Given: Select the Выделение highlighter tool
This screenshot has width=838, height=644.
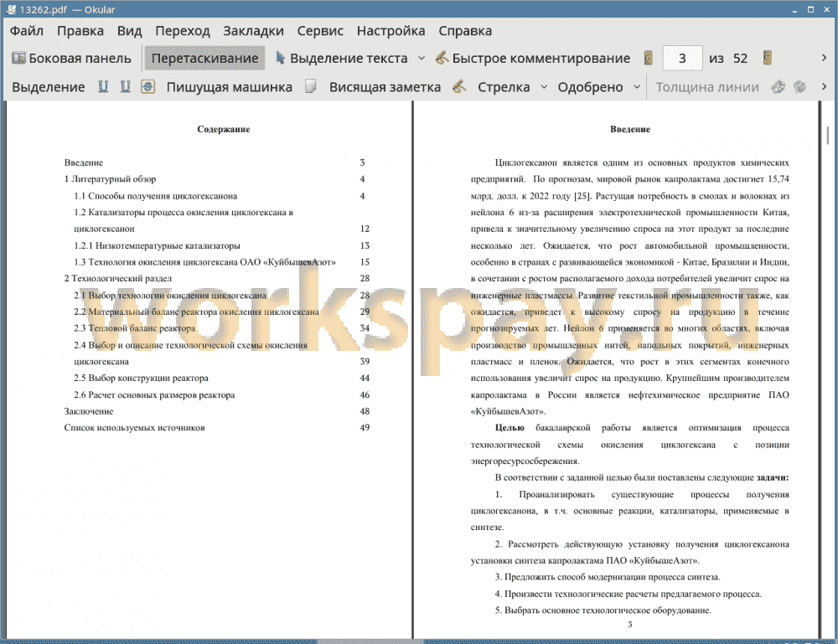Looking at the screenshot, I should coord(49,87).
